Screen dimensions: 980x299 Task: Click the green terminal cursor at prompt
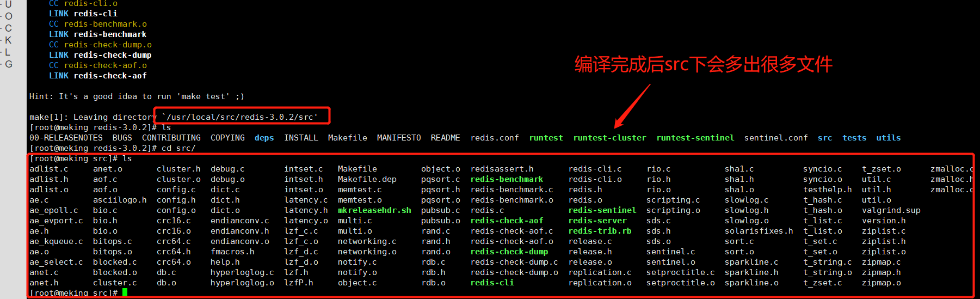click(x=125, y=293)
